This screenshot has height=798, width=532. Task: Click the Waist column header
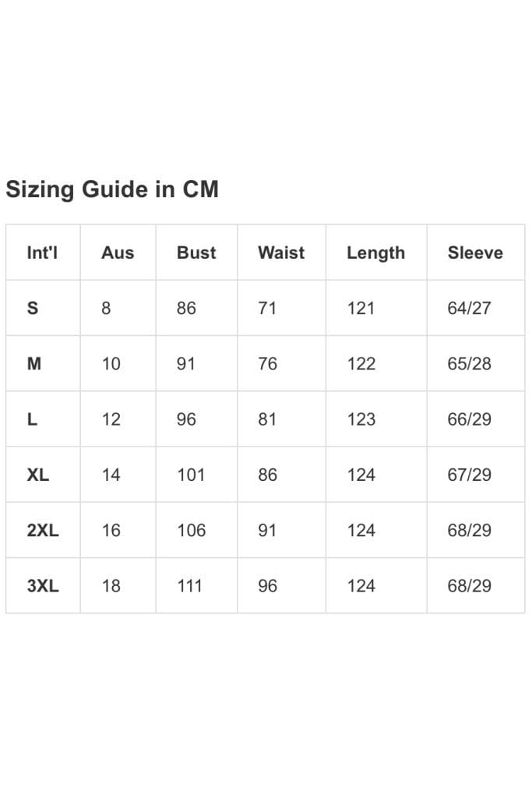coord(281,252)
